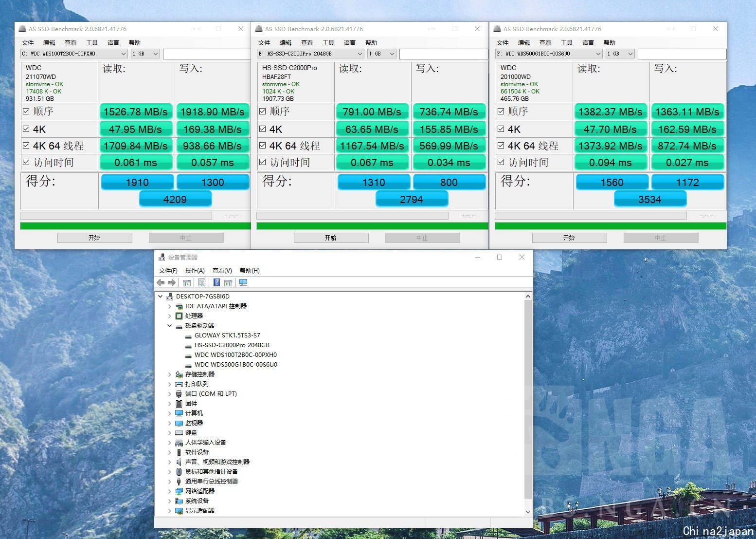
Task: Click the green progress bar in the E: window
Action: coord(372,226)
